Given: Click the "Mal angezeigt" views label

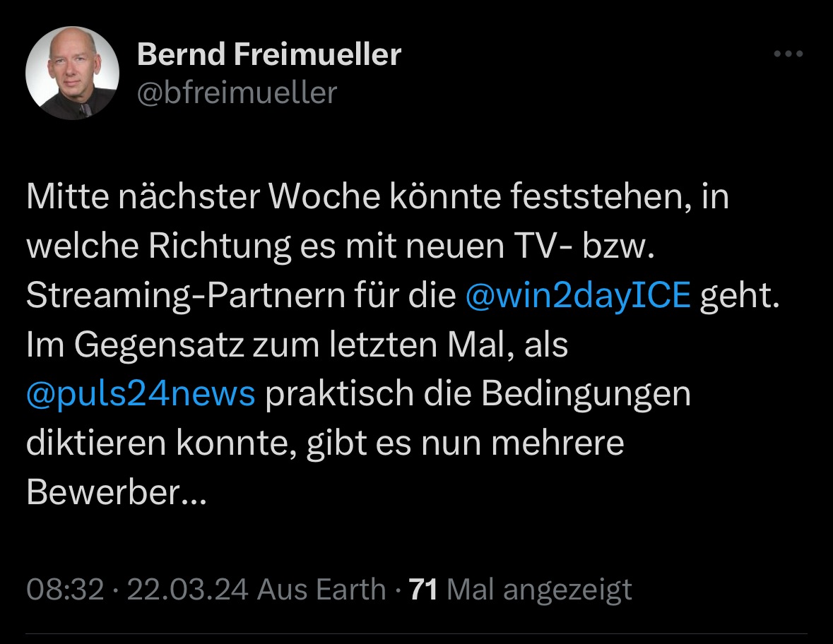Looking at the screenshot, I should [x=540, y=589].
